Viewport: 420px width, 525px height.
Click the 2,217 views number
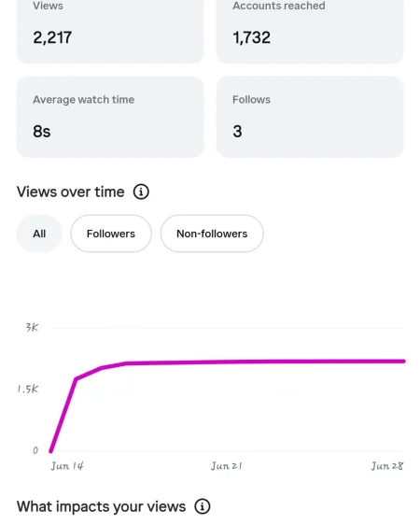coord(52,37)
